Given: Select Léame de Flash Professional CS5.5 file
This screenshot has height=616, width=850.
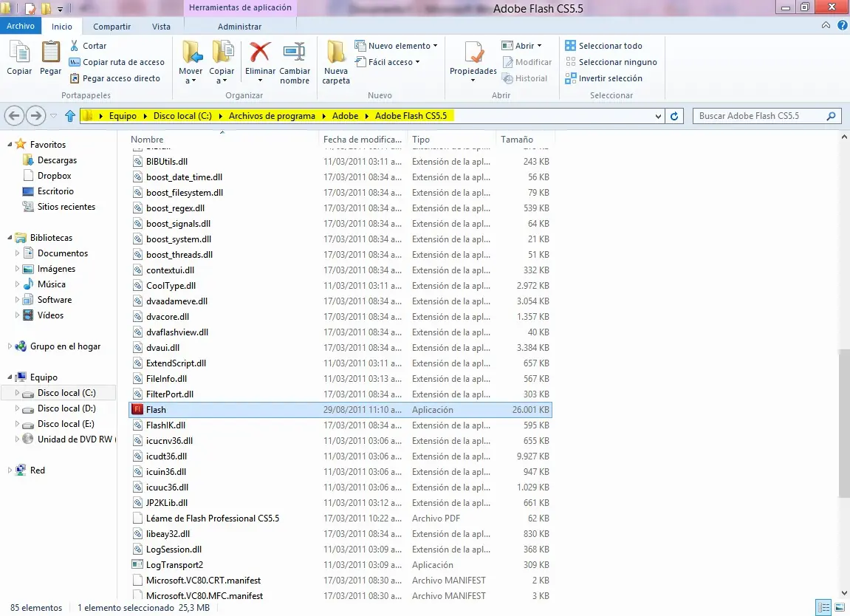Looking at the screenshot, I should click(x=340, y=519).
